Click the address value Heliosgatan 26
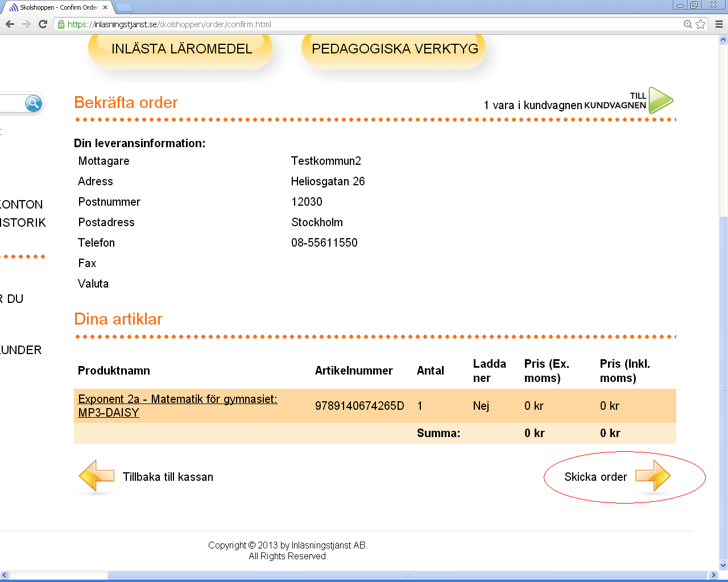Screen dimensions: 728x582 click(328, 181)
